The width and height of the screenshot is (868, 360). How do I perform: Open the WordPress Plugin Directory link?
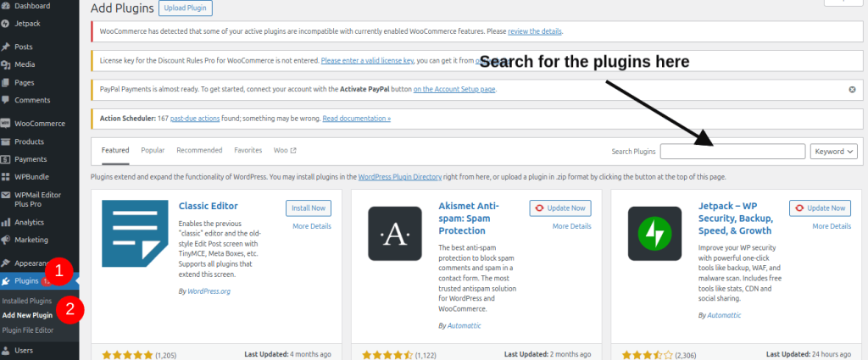pyautogui.click(x=400, y=177)
